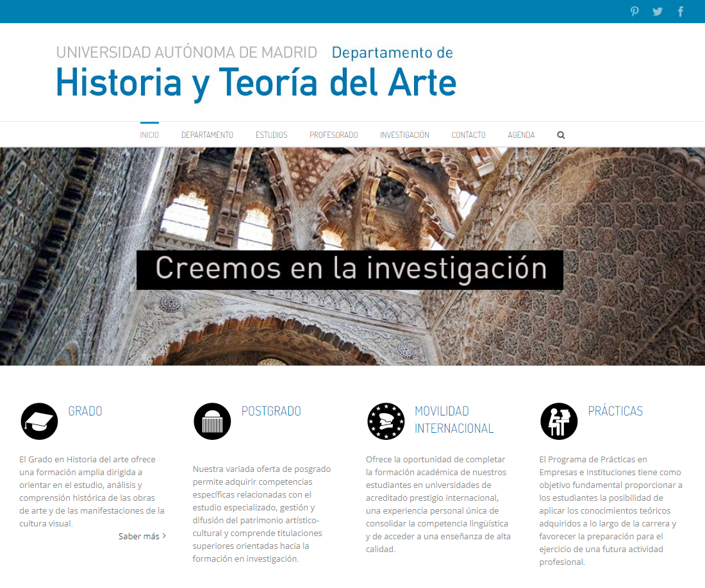Screen dimensions: 705x588
Task: Open the Grado heading link
Action: 85,411
